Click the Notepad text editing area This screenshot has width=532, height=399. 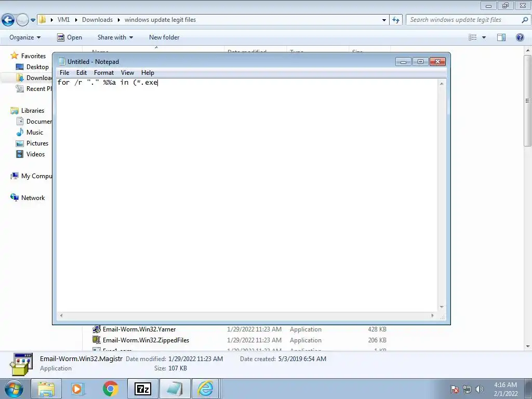tap(247, 195)
